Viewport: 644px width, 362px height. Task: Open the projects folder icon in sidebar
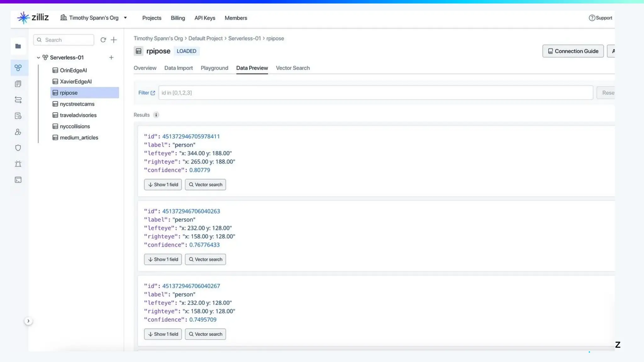(18, 46)
